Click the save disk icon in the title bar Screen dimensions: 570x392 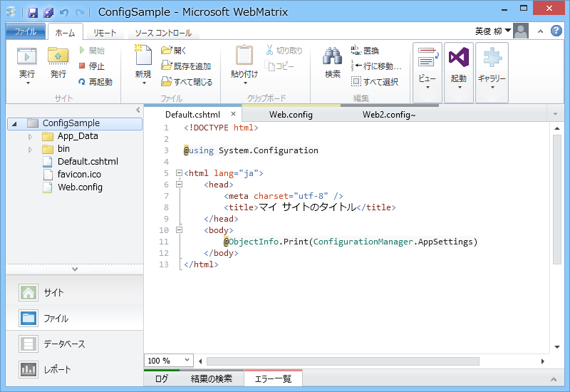(33, 12)
